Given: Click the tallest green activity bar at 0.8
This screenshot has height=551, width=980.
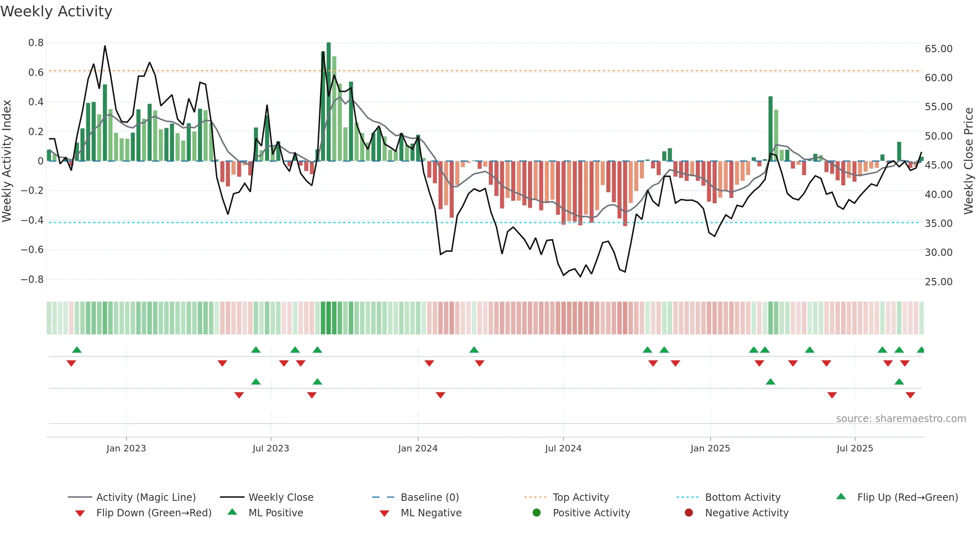Looking at the screenshot, I should (329, 102).
